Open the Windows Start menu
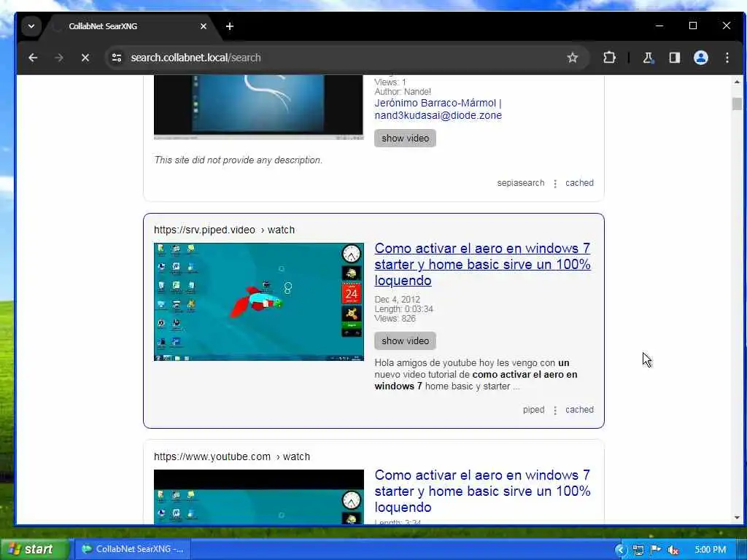The width and height of the screenshot is (747, 560). 35,549
